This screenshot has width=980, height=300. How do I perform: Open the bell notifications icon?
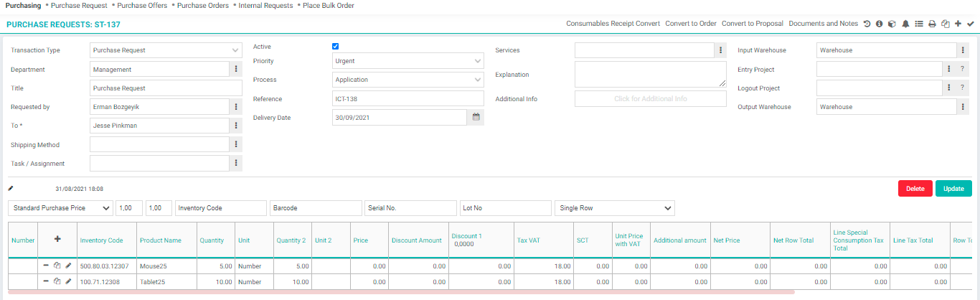[x=905, y=24]
